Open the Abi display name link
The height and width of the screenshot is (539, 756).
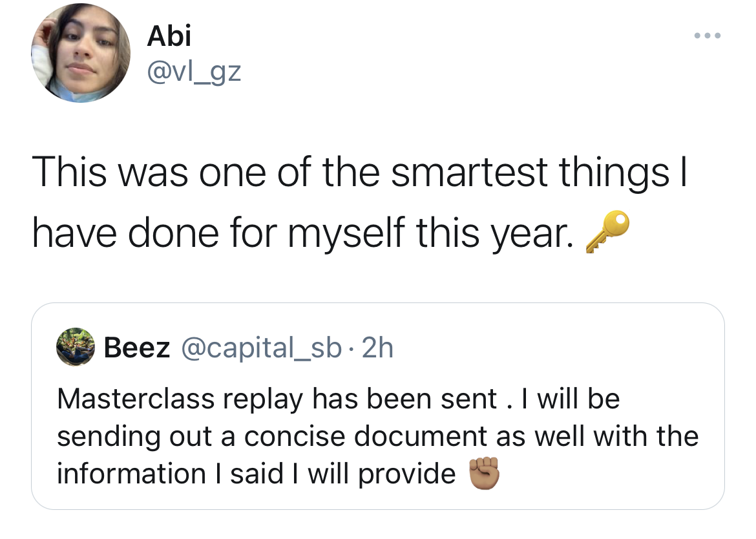coord(169,36)
